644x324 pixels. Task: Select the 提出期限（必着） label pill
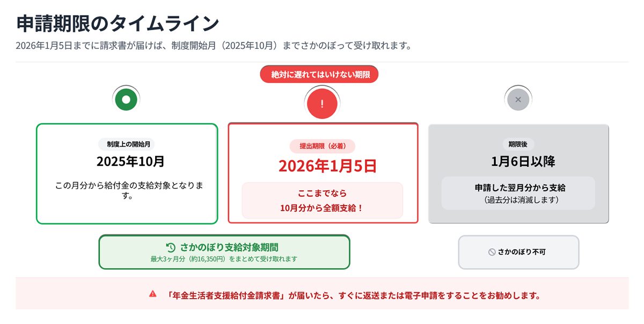pos(323,146)
